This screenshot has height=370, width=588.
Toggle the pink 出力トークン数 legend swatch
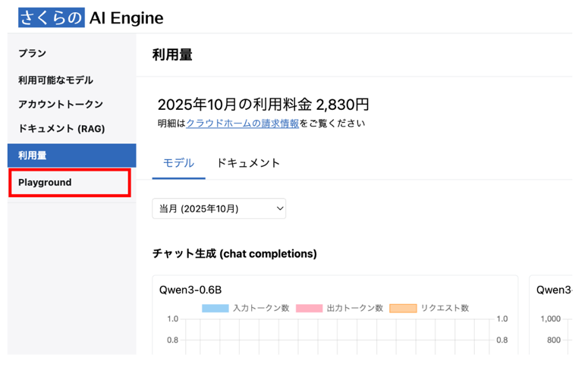pyautogui.click(x=310, y=309)
